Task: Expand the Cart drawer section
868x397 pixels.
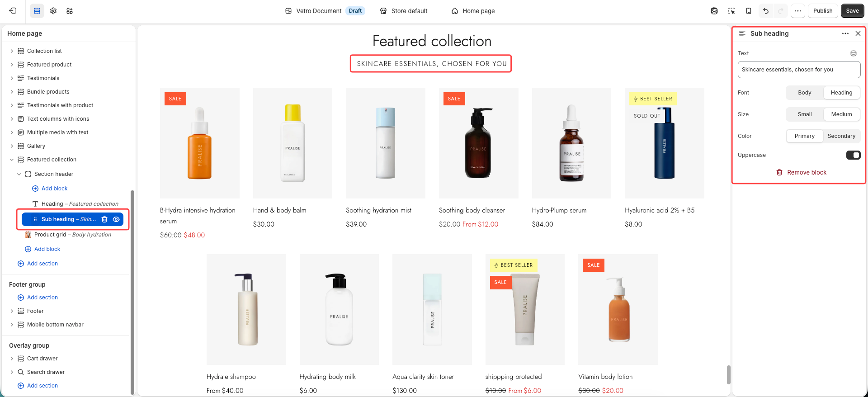Action: click(x=12, y=359)
